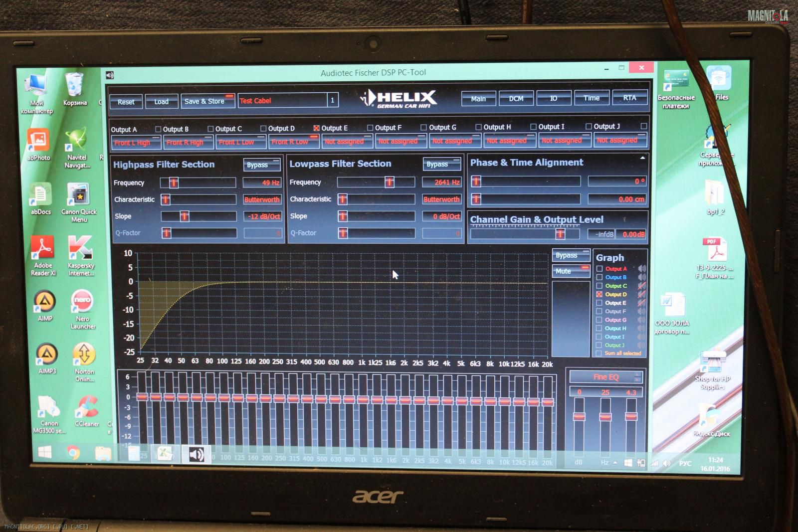
Task: Click the system tray volume icon
Action: pyautogui.click(x=666, y=463)
